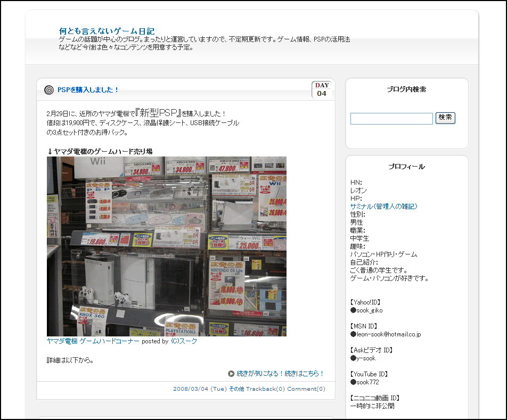Screen dimensions: 507x420
Task: Open post title PSPを購入しました！
Action: (88, 90)
